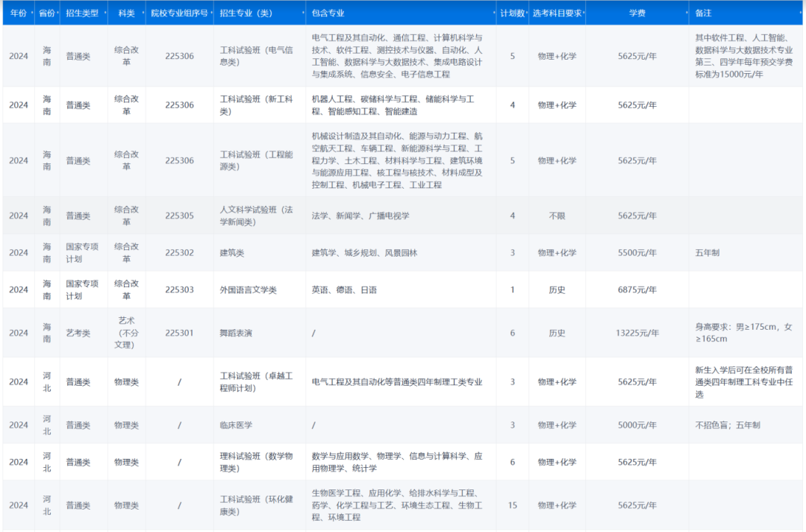
Task: Click the 包含专业 header filter icon
Action: pyautogui.click(x=493, y=13)
